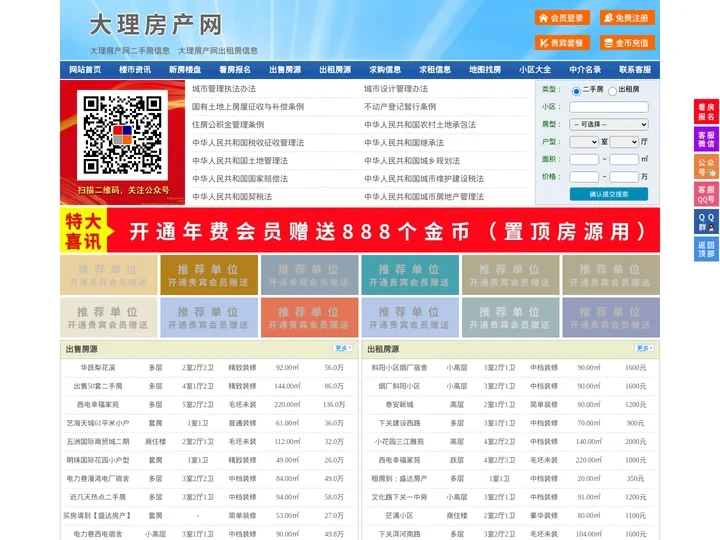Open the 中华人民共和国城乡规划法 link

(412, 161)
